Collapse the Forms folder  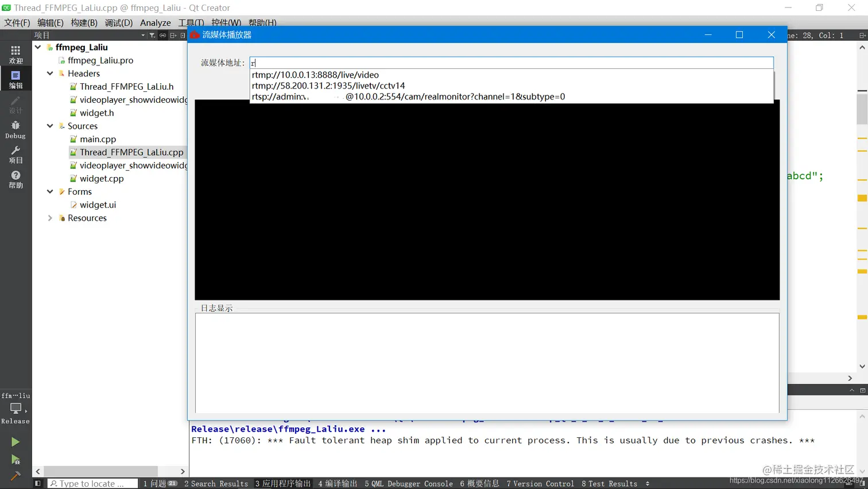50,191
